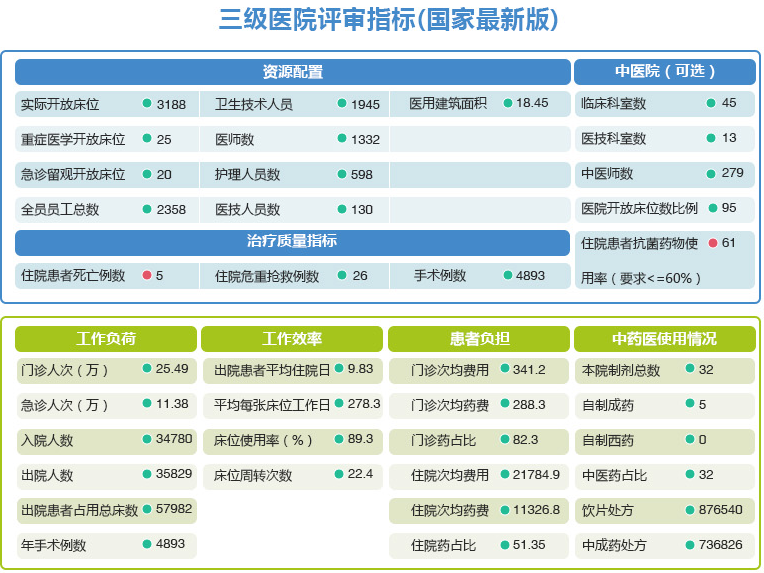Click the green dot next to 医师数
This screenshot has height=573, width=764.
pos(342,139)
